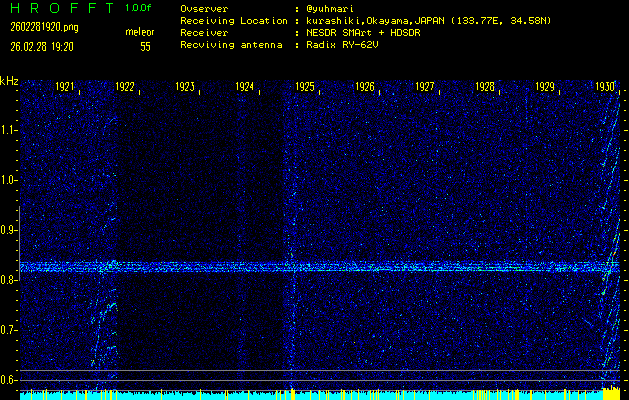Click the 1923 time marker
The width and height of the screenshot is (629, 400).
pos(185,87)
